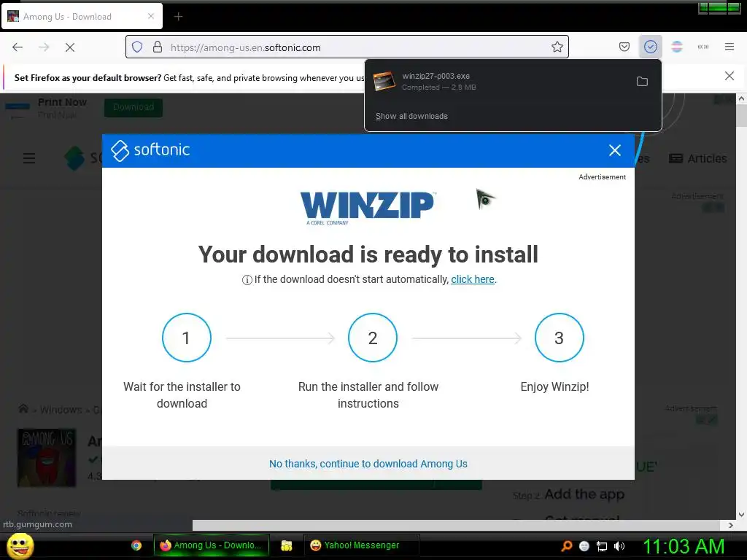The width and height of the screenshot is (747, 560).
Task: Select the Among Us - Download tab
Action: (82, 17)
